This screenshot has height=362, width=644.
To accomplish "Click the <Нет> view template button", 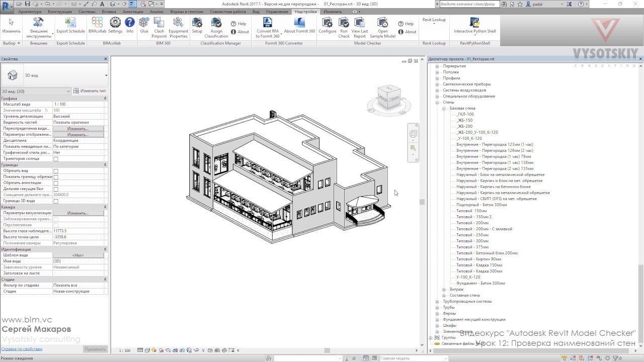I will coord(78,255).
